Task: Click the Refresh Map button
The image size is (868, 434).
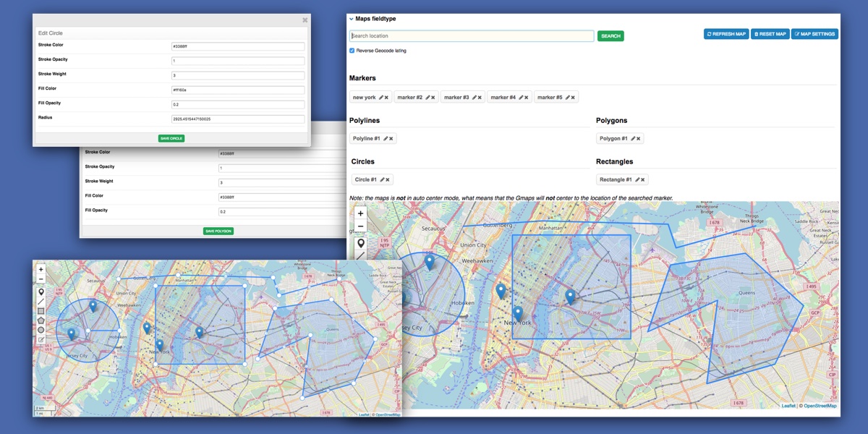Action: click(726, 34)
